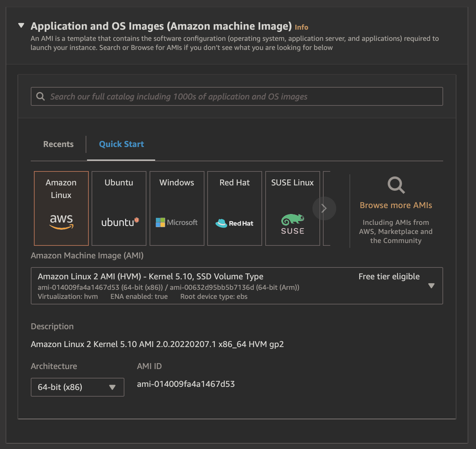Choose the Windows Microsoft AMI tile
476x449 pixels.
coord(177,208)
